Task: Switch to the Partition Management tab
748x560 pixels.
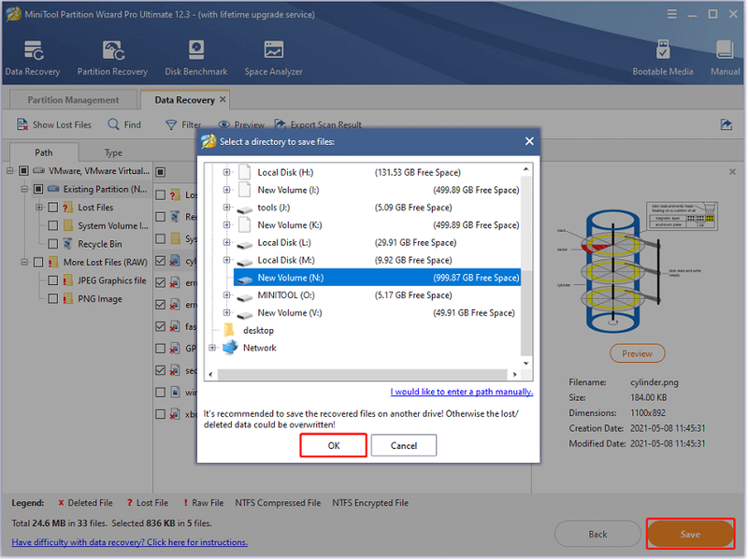Action: 73,100
